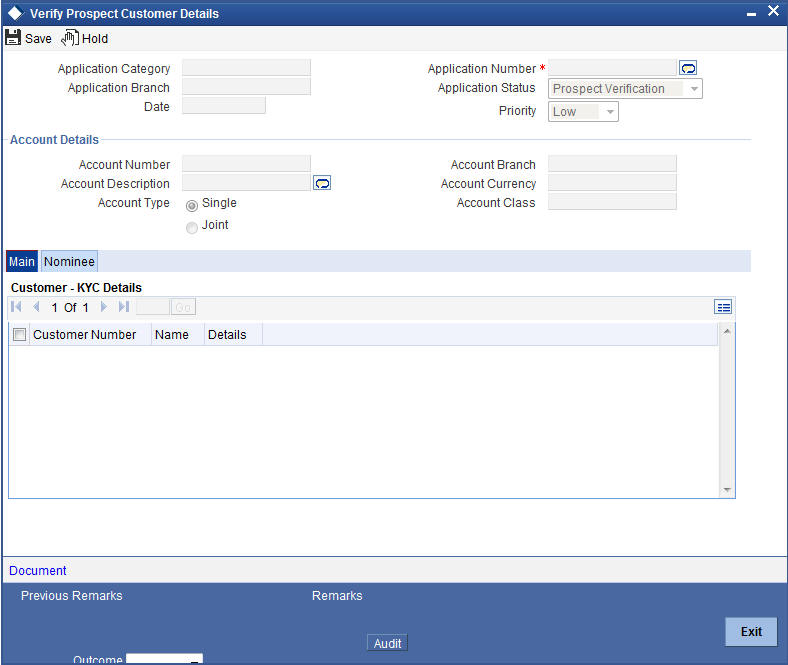Open Account Description popup editor icon
The image size is (788, 665).
point(322,183)
